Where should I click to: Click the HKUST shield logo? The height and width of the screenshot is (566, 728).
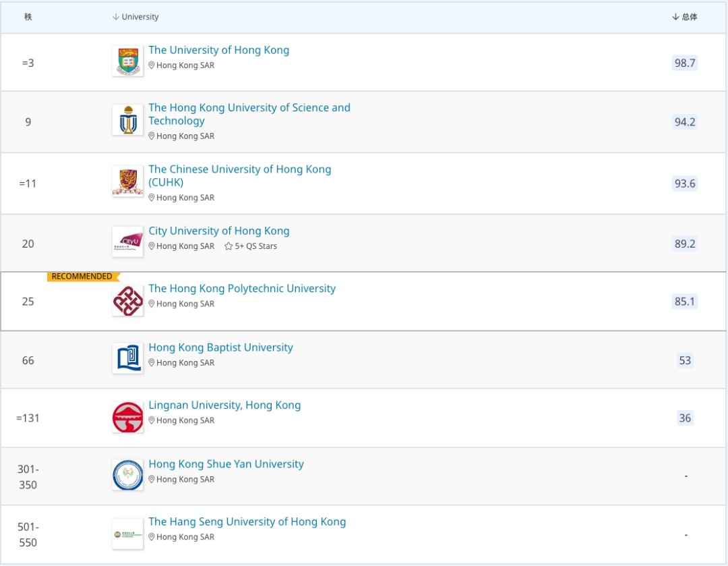point(127,120)
